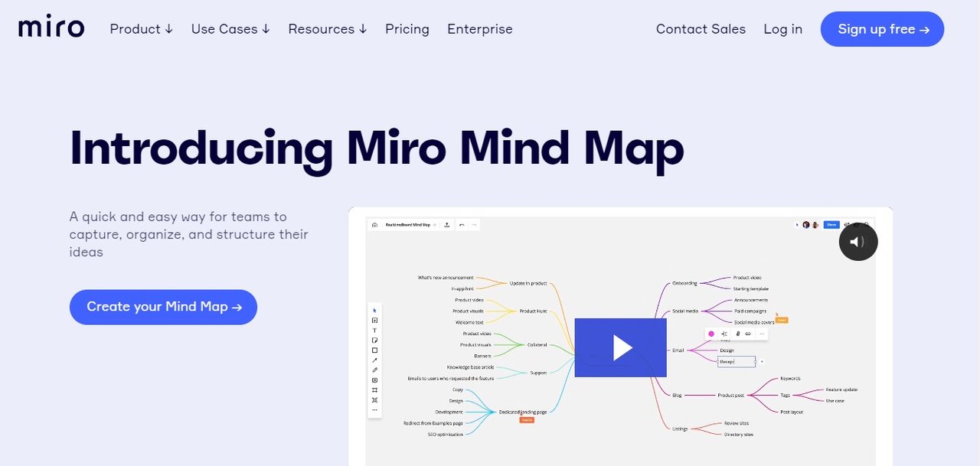Click the Collateral node
This screenshot has width=980, height=466.
pos(537,344)
